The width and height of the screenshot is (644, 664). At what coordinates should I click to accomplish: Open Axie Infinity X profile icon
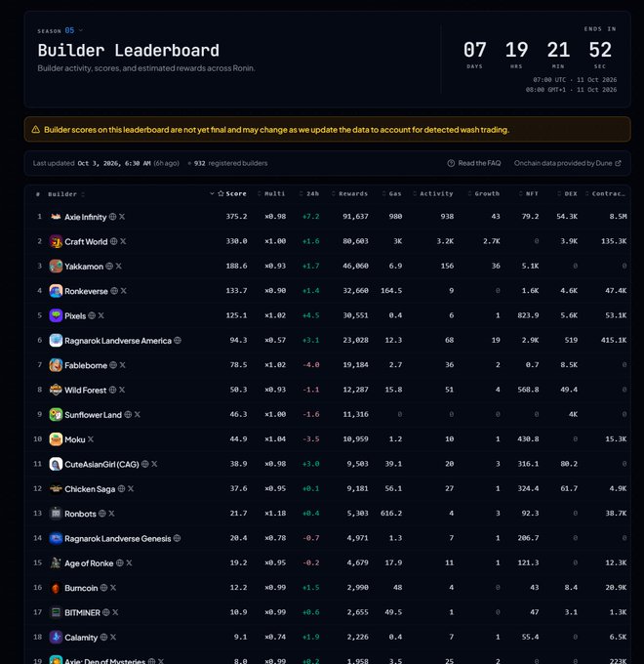122,217
